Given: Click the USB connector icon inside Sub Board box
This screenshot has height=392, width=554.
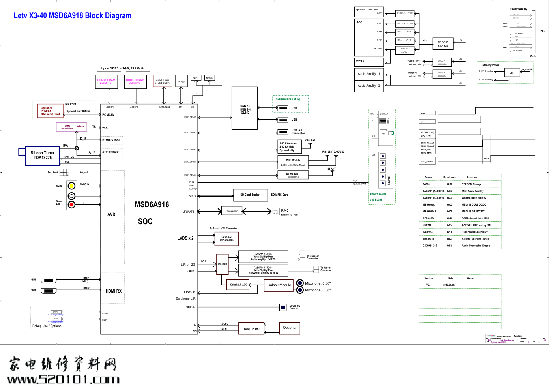Looking at the screenshot, I should pyautogui.click(x=283, y=108).
